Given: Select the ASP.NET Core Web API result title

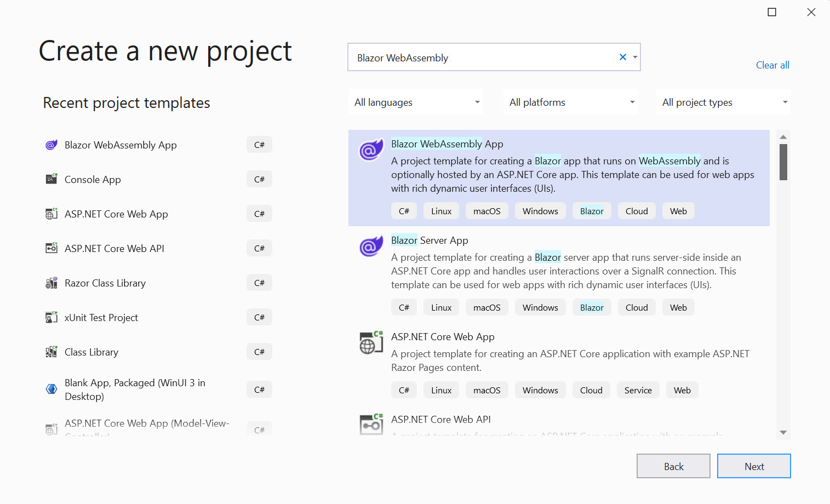Looking at the screenshot, I should tap(441, 420).
